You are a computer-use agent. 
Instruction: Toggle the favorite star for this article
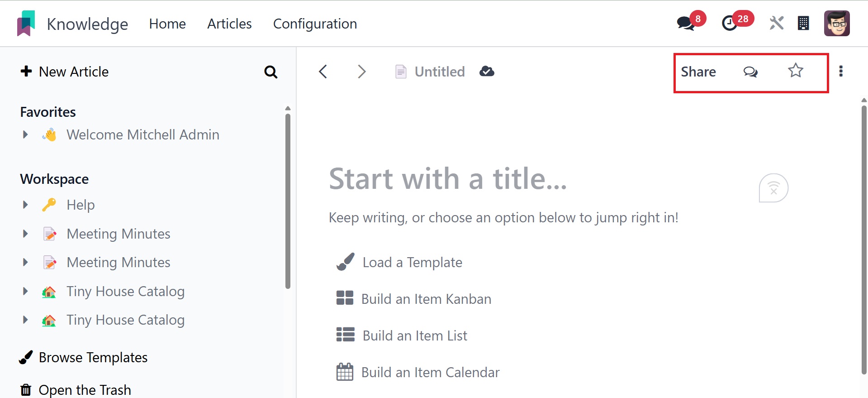click(x=795, y=71)
